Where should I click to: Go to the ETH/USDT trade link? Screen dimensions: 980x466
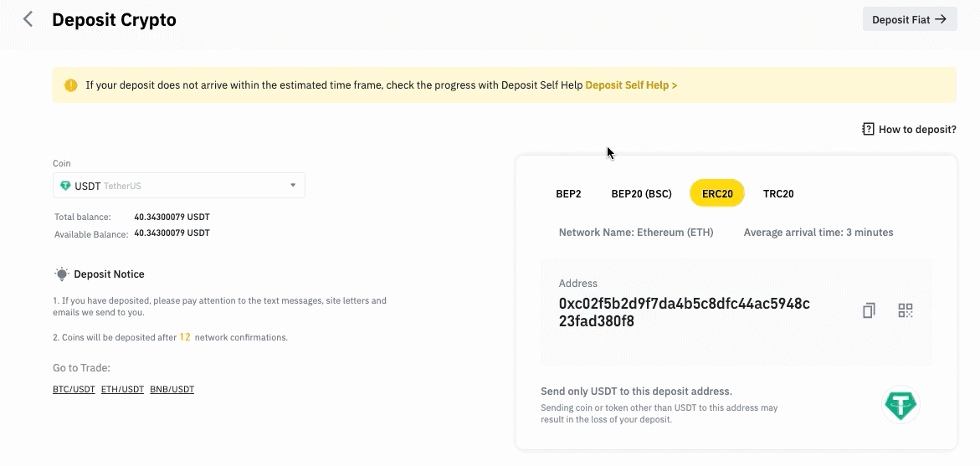[122, 389]
